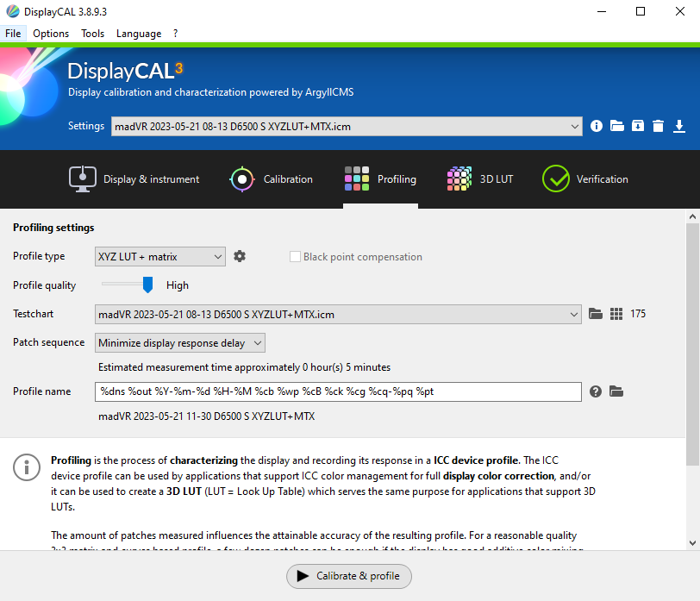Image resolution: width=700 pixels, height=601 pixels.
Task: Click the Calibration circle icon
Action: coord(242,179)
